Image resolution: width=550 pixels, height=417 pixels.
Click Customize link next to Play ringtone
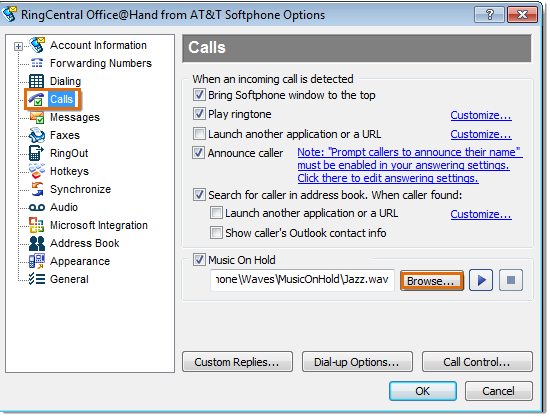[x=481, y=115]
